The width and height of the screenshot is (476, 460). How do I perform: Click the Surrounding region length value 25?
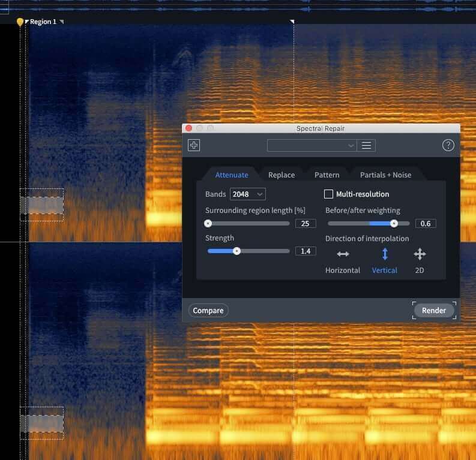tap(306, 224)
